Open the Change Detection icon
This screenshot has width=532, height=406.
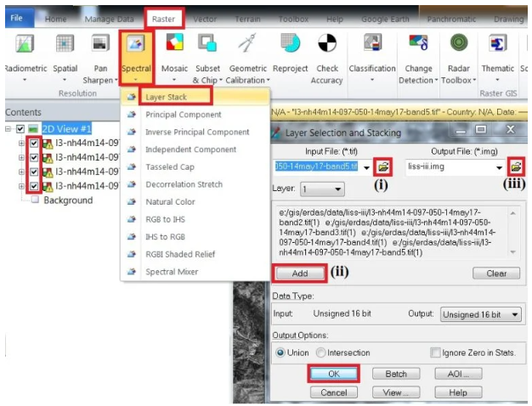[x=418, y=42]
